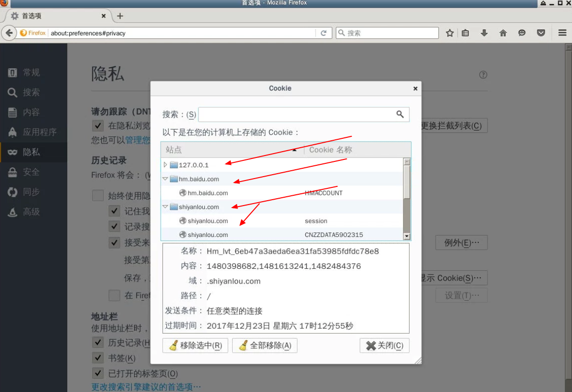Go to home page icon
Viewport: 572px width, 392px height.
pyautogui.click(x=503, y=33)
